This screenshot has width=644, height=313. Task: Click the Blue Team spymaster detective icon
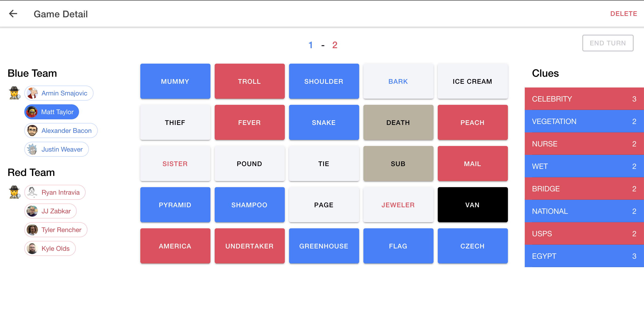click(x=15, y=93)
